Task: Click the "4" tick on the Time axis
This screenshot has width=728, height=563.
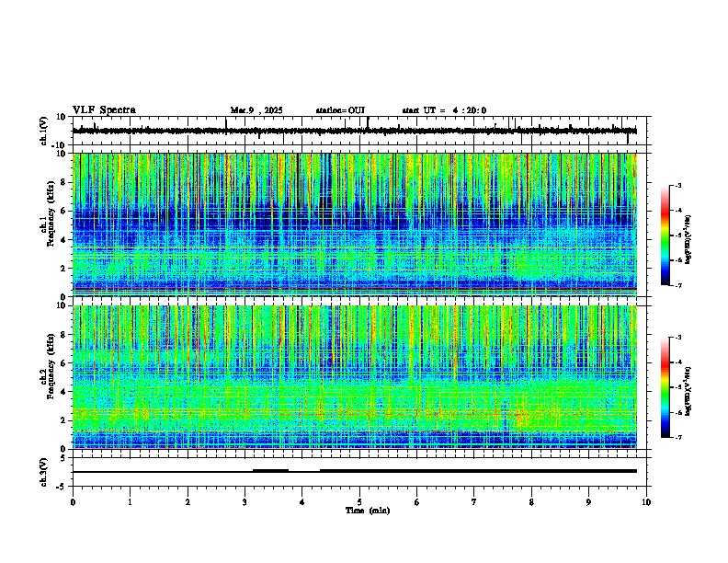Action: 301,502
